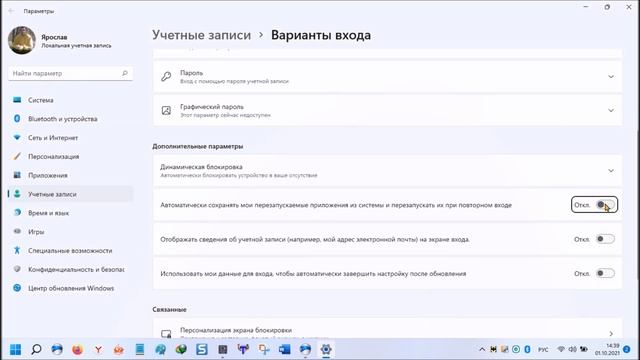Open Персонализация экрана блокировки arrow
Screen dimensions: 640x360
[x=611, y=333]
